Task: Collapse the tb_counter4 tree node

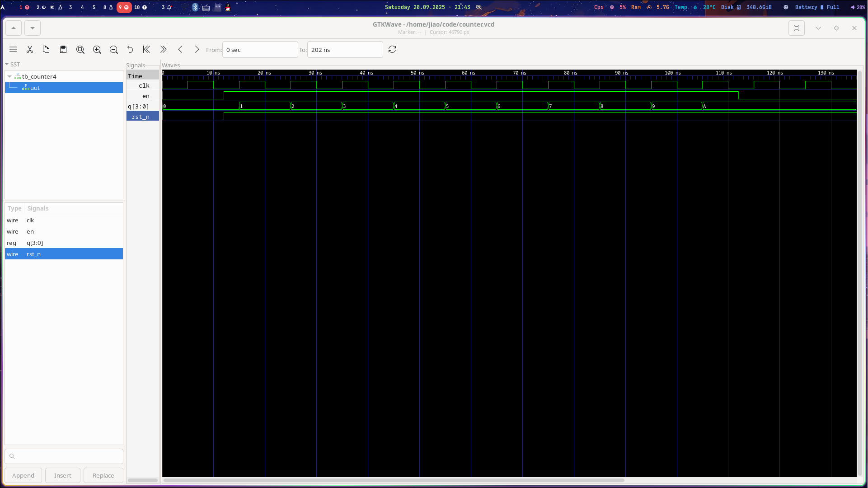Action: pyautogui.click(x=9, y=76)
